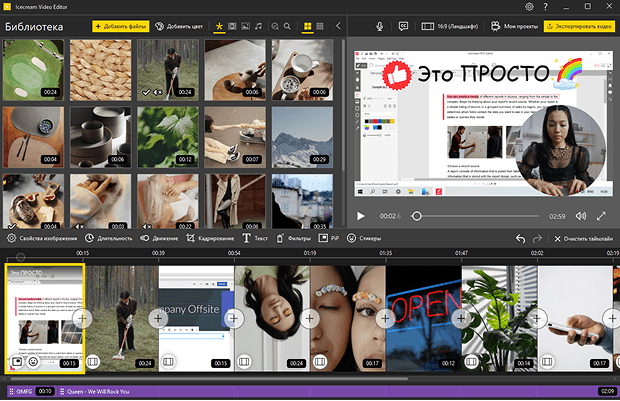Switch library to large grid view
This screenshot has width=620, height=401.
pos(307,26)
